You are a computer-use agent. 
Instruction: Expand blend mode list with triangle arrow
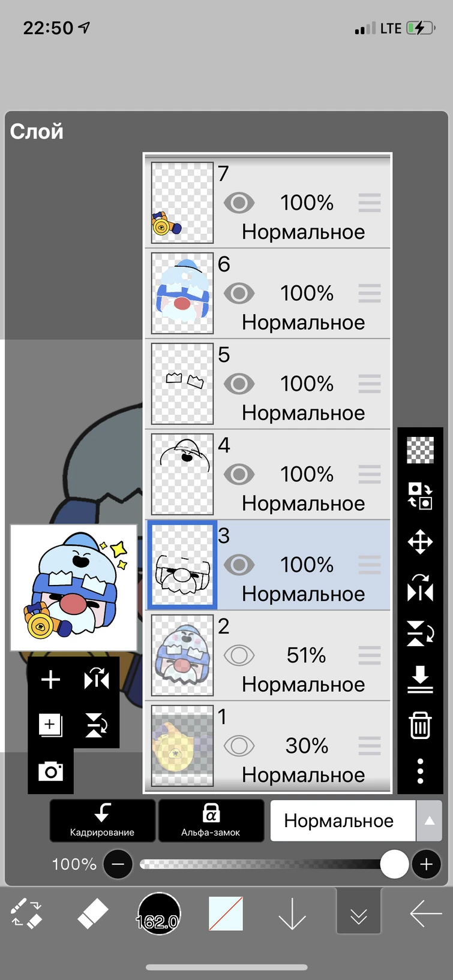point(430,821)
